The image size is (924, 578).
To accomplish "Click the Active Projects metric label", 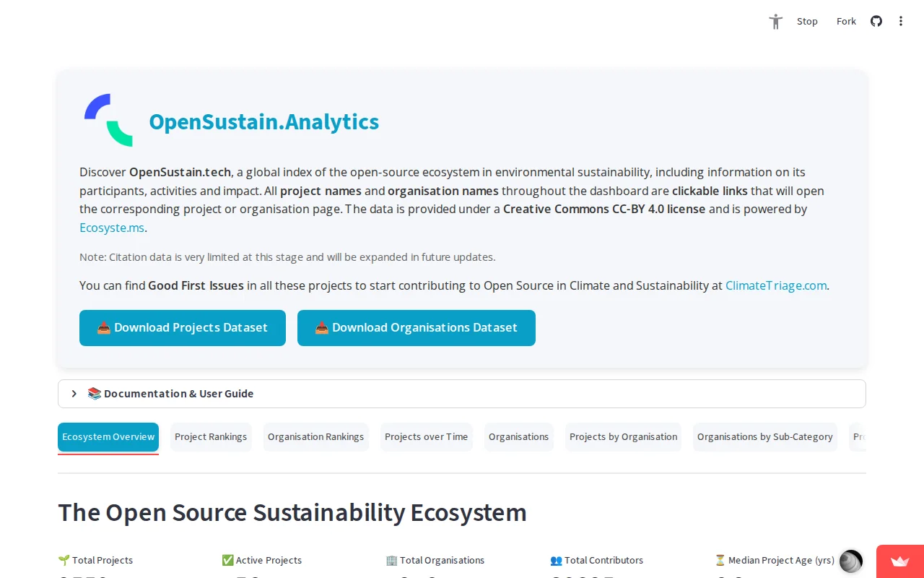I will pos(262,560).
